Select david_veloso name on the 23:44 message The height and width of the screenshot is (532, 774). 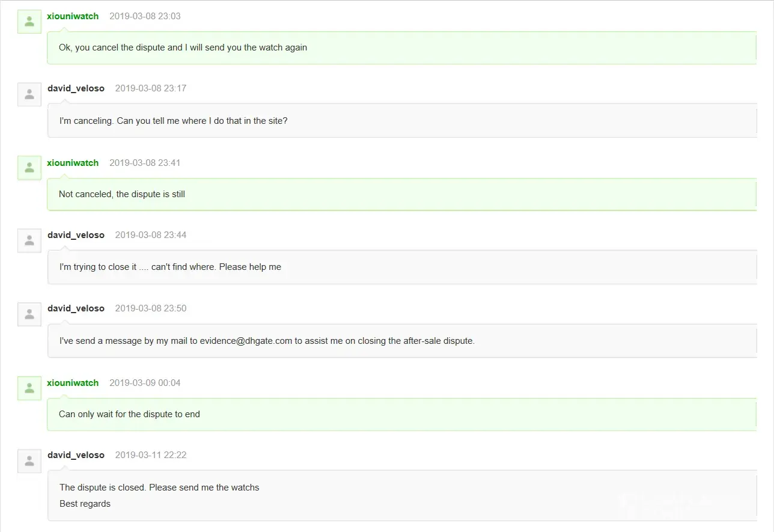(76, 235)
